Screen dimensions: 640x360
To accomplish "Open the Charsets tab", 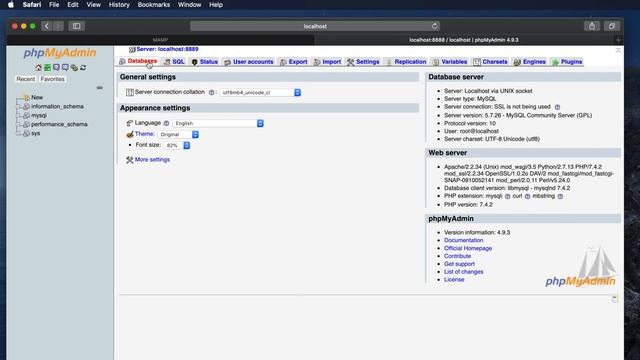I will 490,62.
